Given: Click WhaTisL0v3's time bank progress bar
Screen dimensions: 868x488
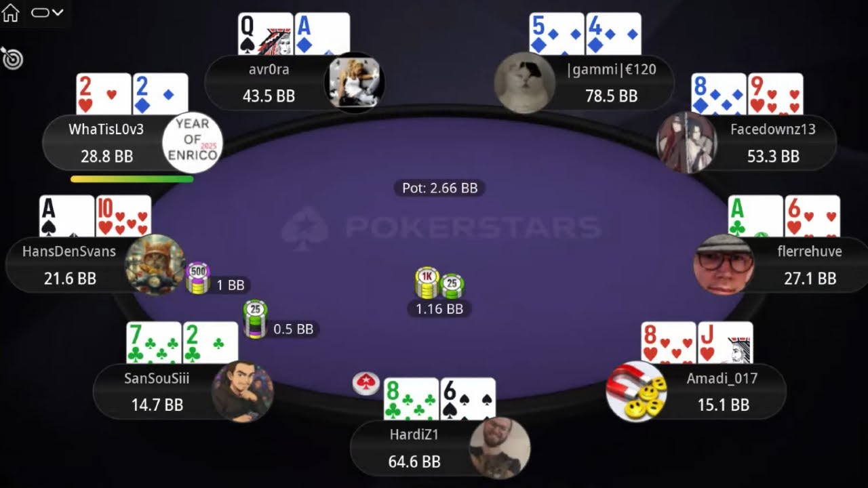Looking at the screenshot, I should [x=132, y=180].
